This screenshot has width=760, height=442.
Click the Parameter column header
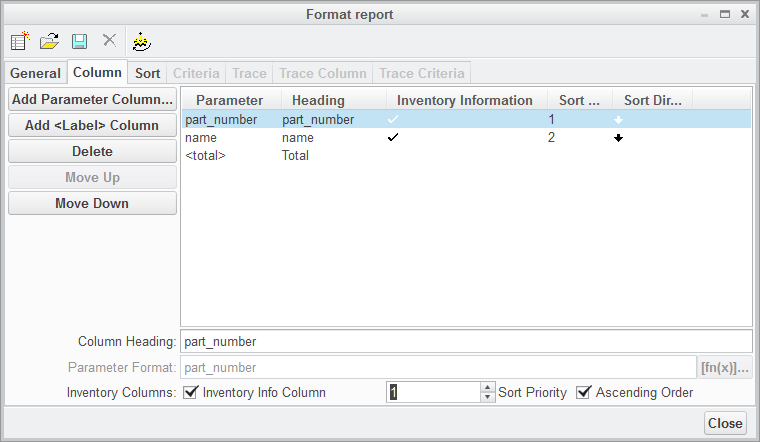[230, 100]
